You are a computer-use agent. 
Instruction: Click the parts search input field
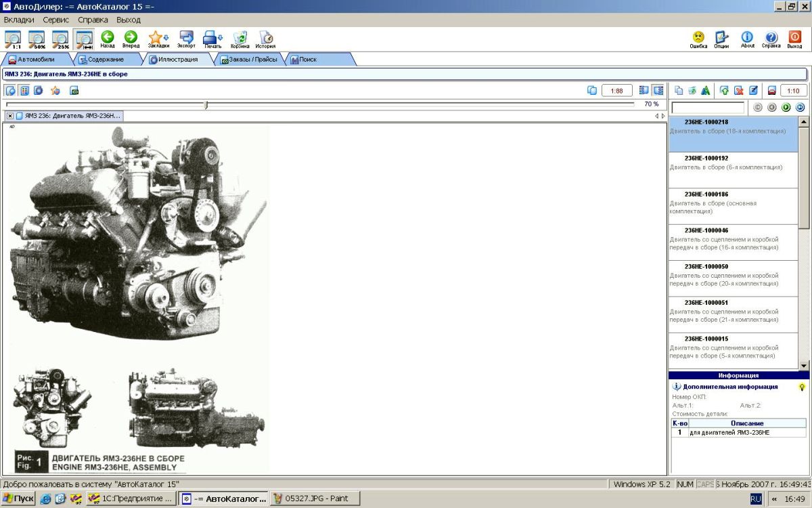click(x=708, y=108)
